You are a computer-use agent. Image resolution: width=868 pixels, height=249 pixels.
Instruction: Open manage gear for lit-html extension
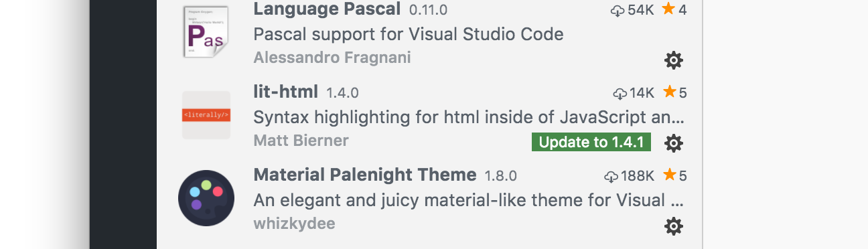coord(673,143)
